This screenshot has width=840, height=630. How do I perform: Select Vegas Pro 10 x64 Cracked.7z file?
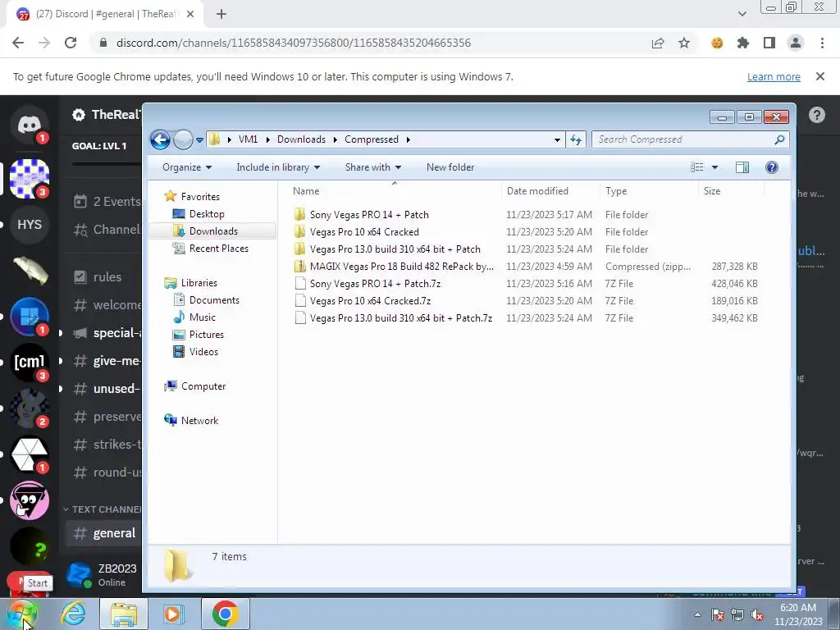[370, 300]
